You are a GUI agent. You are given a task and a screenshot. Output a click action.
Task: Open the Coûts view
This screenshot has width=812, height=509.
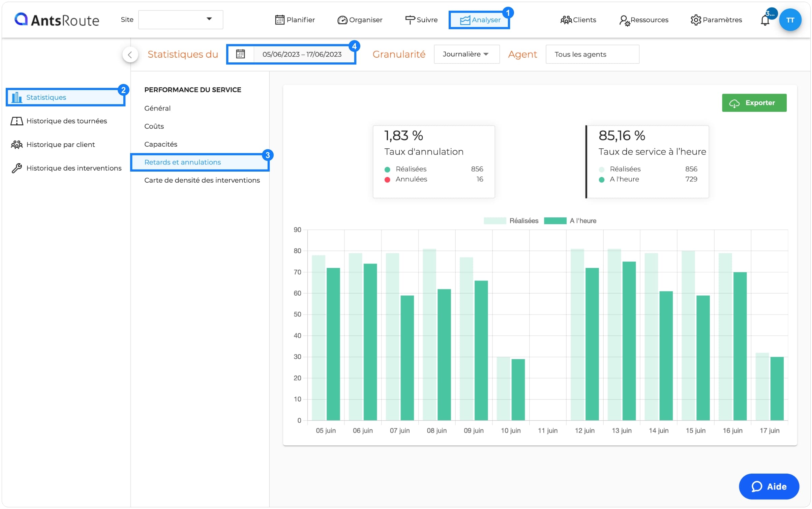(x=154, y=126)
